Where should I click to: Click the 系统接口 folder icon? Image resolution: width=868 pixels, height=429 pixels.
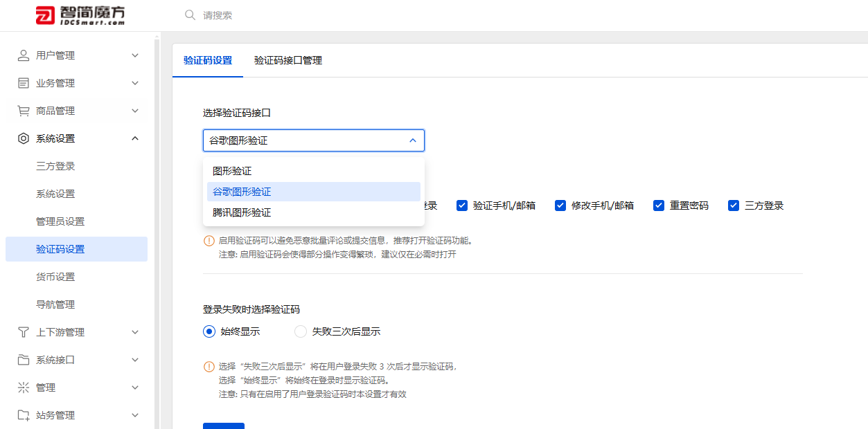tap(24, 360)
